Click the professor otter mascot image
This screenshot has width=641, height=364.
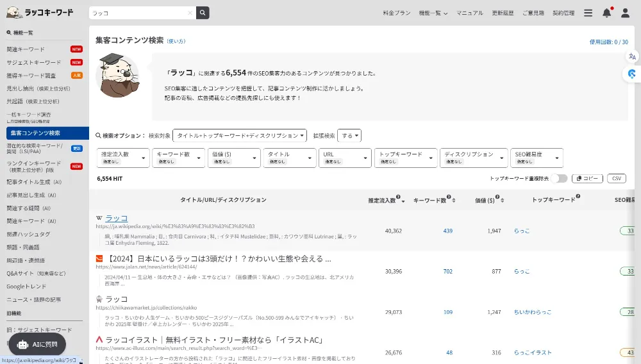click(x=118, y=75)
